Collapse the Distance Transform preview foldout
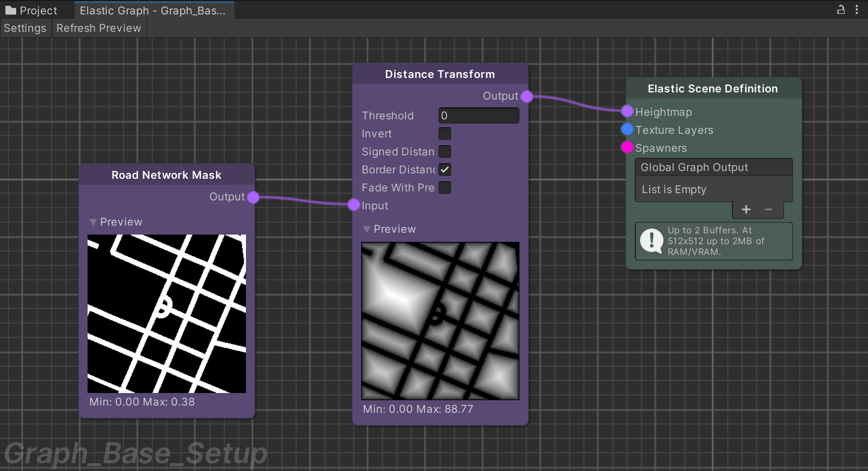The image size is (868, 471). click(367, 229)
